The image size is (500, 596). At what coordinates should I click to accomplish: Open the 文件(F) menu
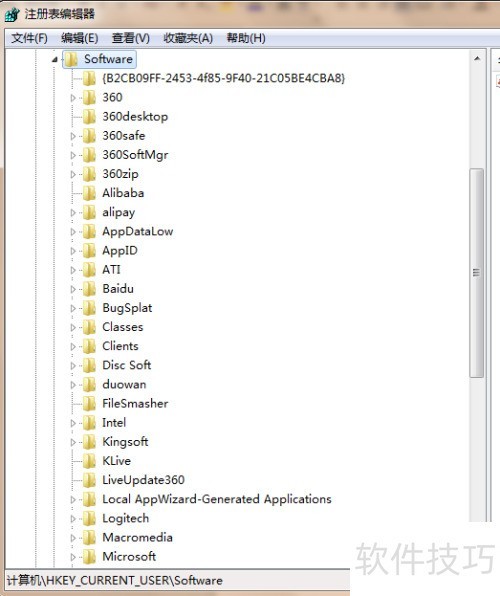point(29,38)
